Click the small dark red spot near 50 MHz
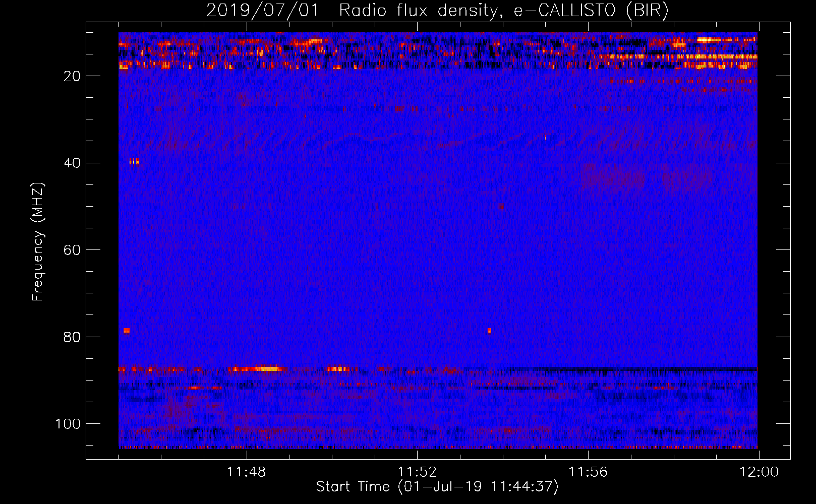The image size is (816, 504). pos(501,206)
